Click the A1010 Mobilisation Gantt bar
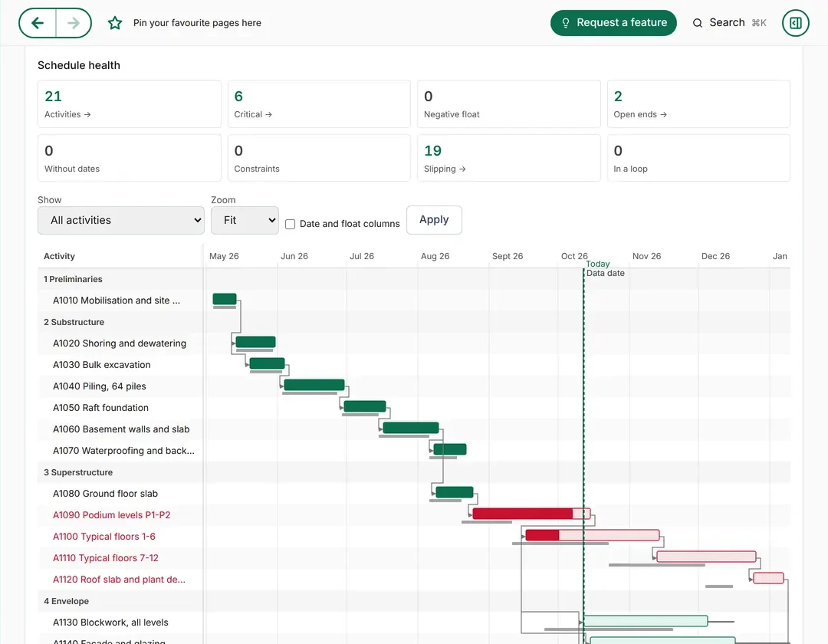The height and width of the screenshot is (644, 828). coord(225,299)
